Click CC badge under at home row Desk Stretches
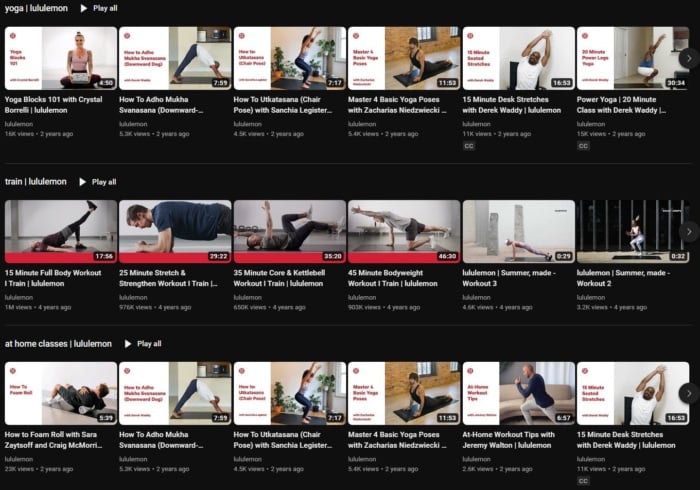Image resolution: width=700 pixels, height=490 pixels. pyautogui.click(x=583, y=481)
